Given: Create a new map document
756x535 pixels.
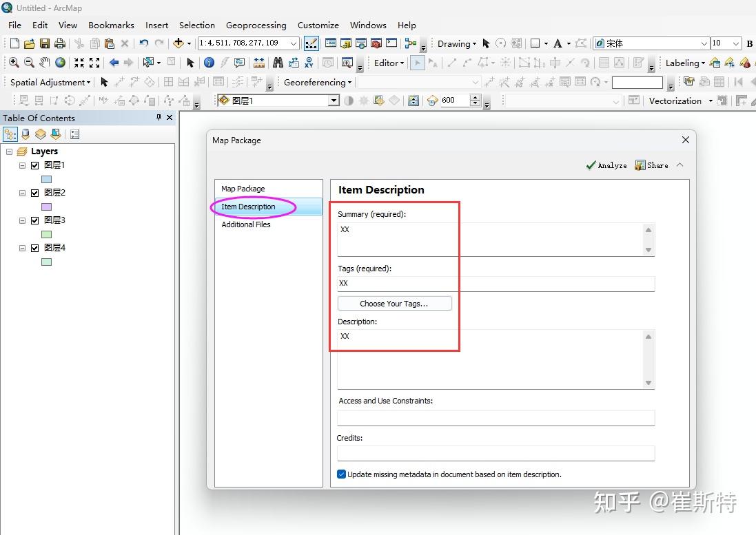Looking at the screenshot, I should [x=14, y=43].
